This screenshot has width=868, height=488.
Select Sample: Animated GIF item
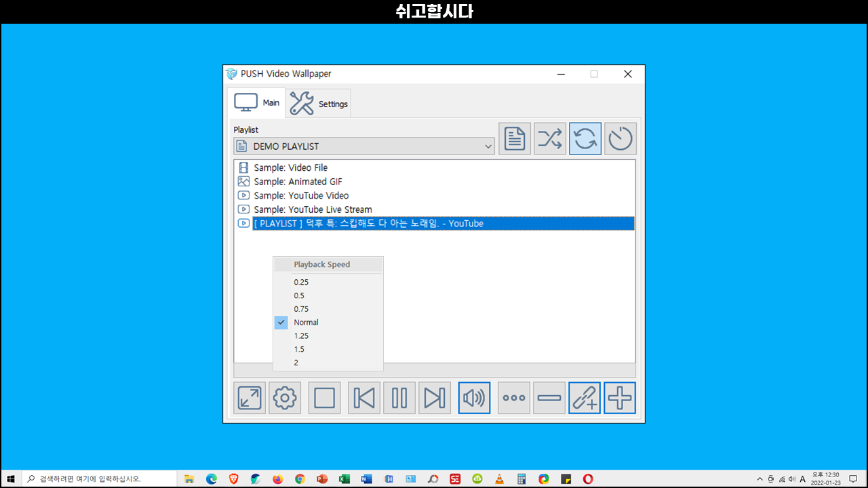[x=298, y=182]
